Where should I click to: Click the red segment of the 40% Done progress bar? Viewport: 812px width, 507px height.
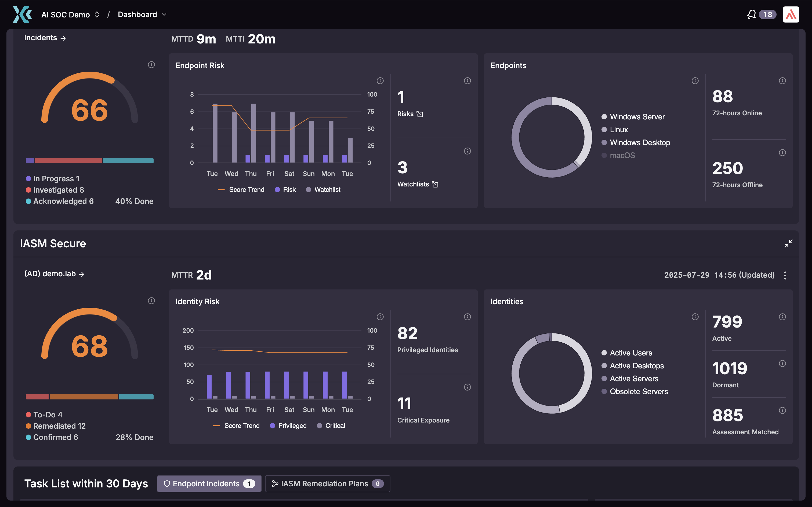click(x=69, y=161)
